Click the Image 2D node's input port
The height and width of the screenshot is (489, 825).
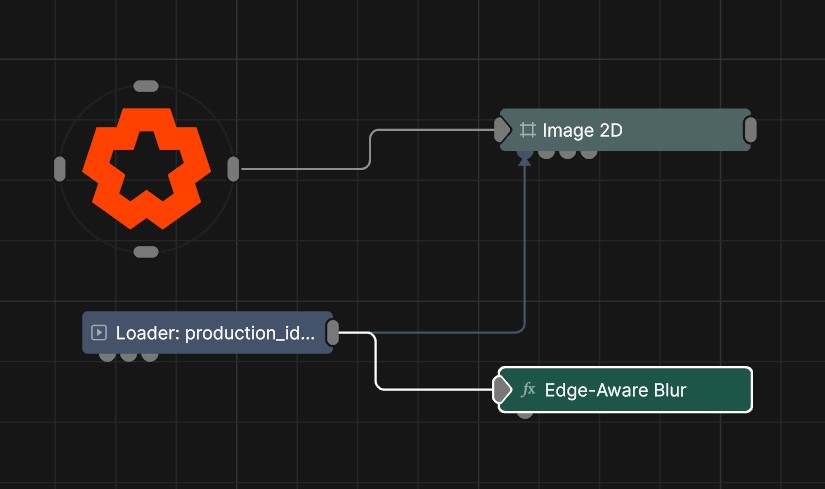(502, 130)
